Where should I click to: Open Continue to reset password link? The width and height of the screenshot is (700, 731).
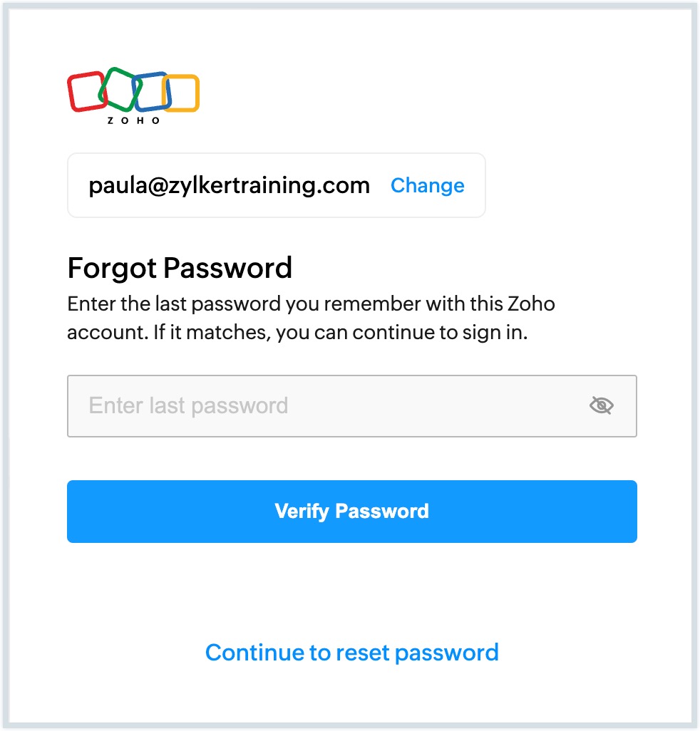click(x=351, y=652)
